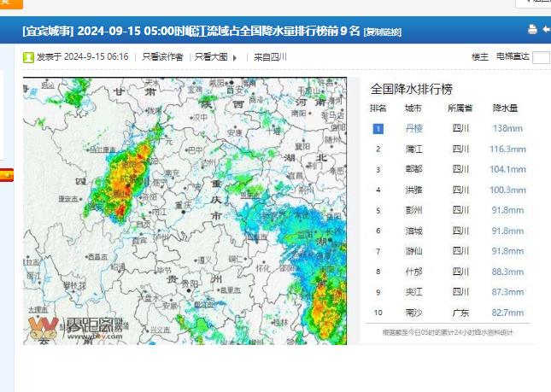The height and width of the screenshot is (392, 551).
Task: Click the partially visible icon right of the print icon
Action: pos(547,29)
